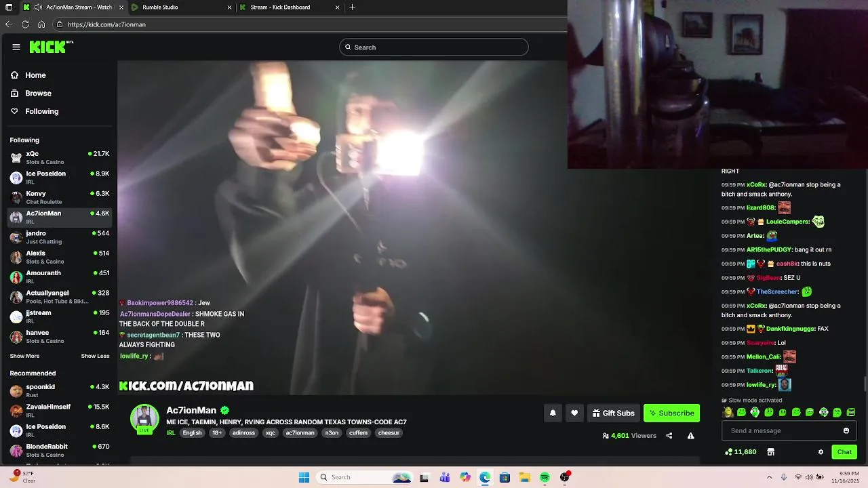Click the Kick logo

pos(51,47)
